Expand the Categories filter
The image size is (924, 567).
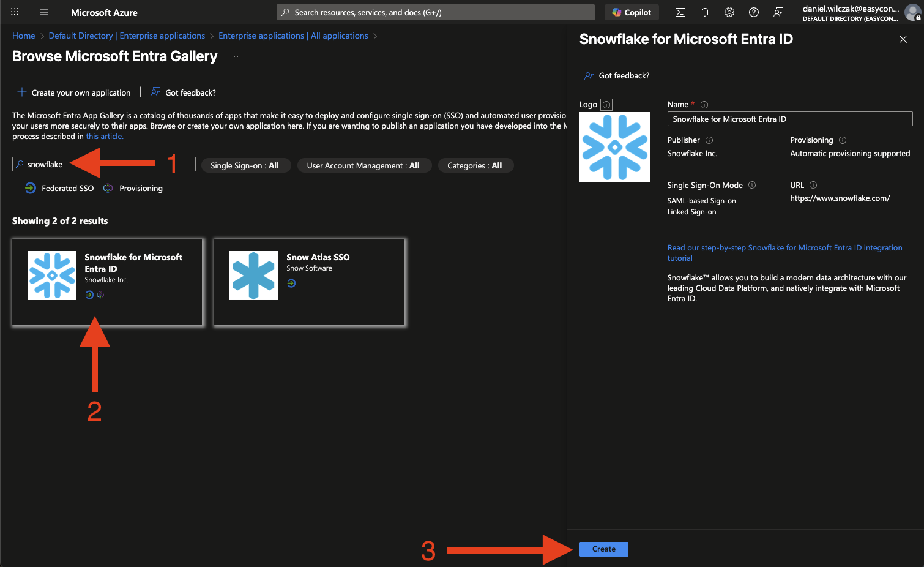(x=475, y=166)
